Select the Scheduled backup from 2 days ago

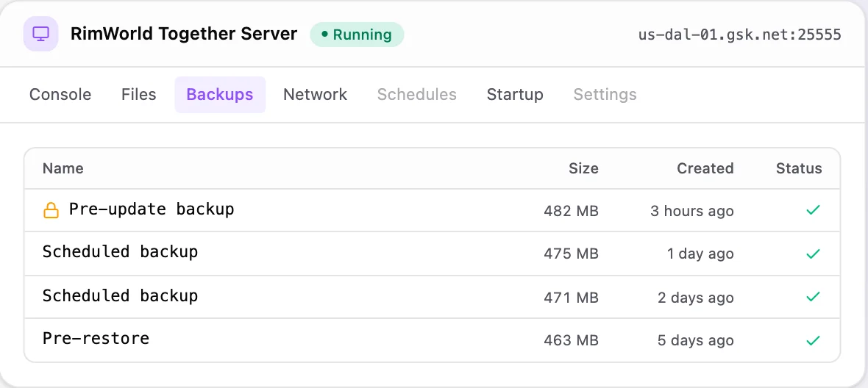click(120, 295)
